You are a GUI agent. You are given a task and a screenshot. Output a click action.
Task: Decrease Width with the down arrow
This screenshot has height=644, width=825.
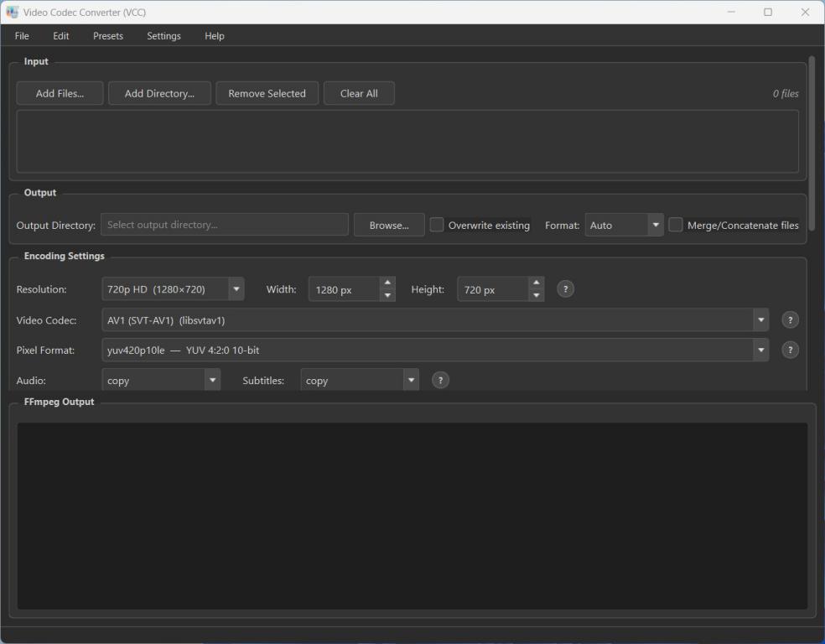(387, 295)
